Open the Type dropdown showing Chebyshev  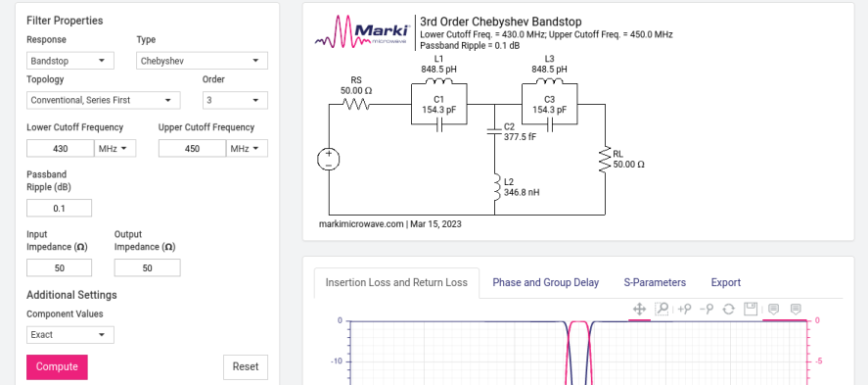click(202, 61)
